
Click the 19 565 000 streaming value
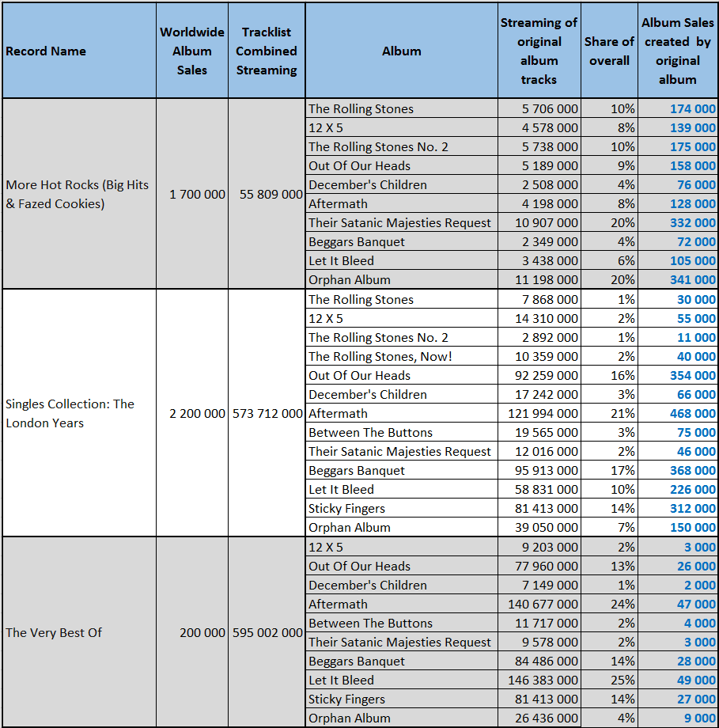(x=547, y=433)
